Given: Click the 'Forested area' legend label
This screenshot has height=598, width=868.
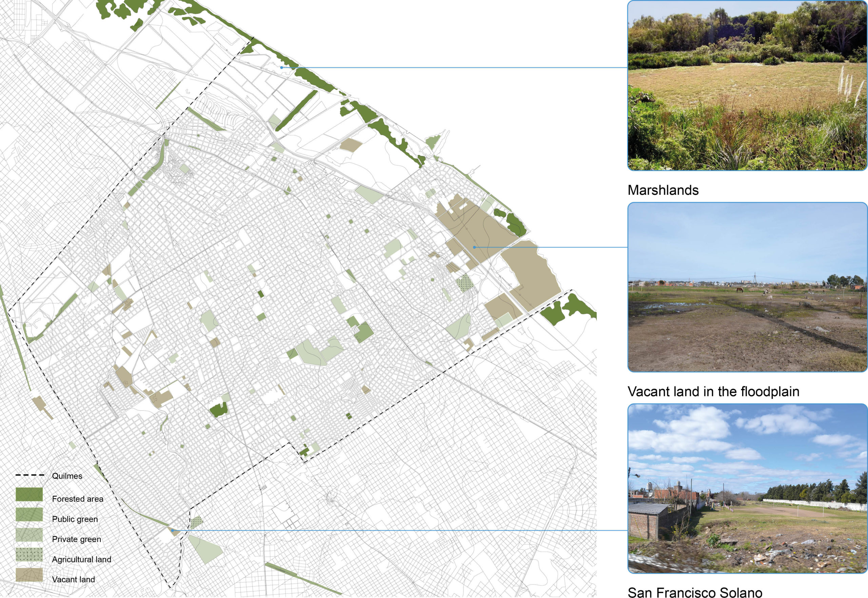Looking at the screenshot, I should pyautogui.click(x=78, y=499).
